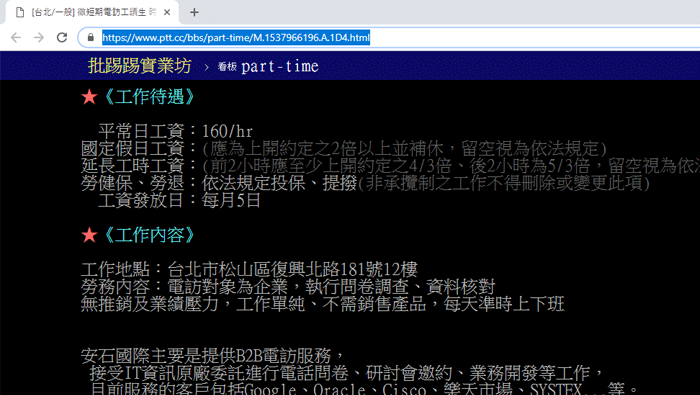
Task: Open the 批踢踢實業坊 home link
Action: [140, 66]
